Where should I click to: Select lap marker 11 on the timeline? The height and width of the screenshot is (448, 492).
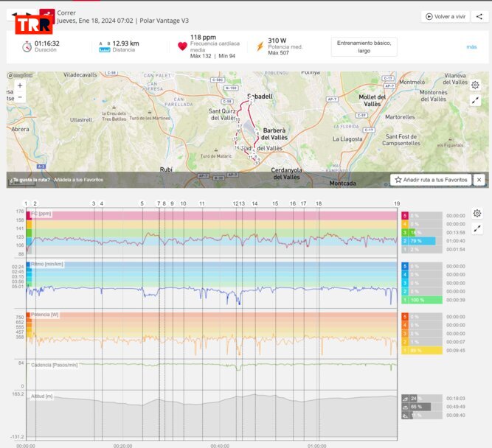[202, 204]
